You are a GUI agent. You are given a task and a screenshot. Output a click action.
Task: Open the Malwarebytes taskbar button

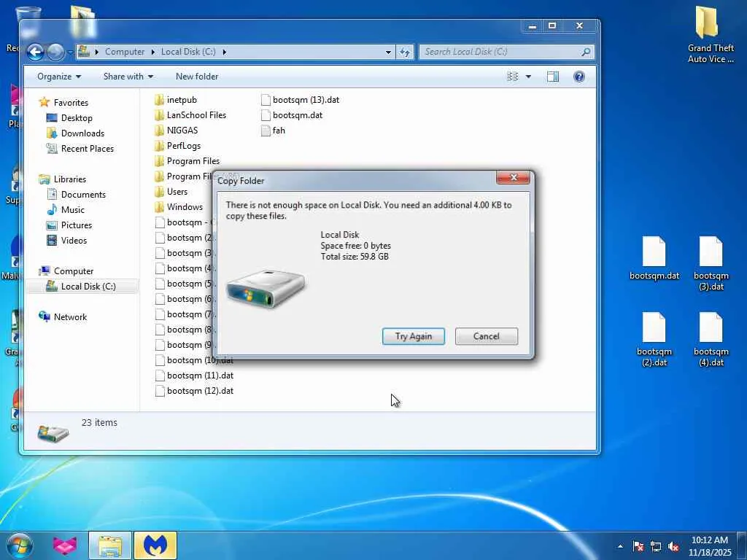point(155,545)
